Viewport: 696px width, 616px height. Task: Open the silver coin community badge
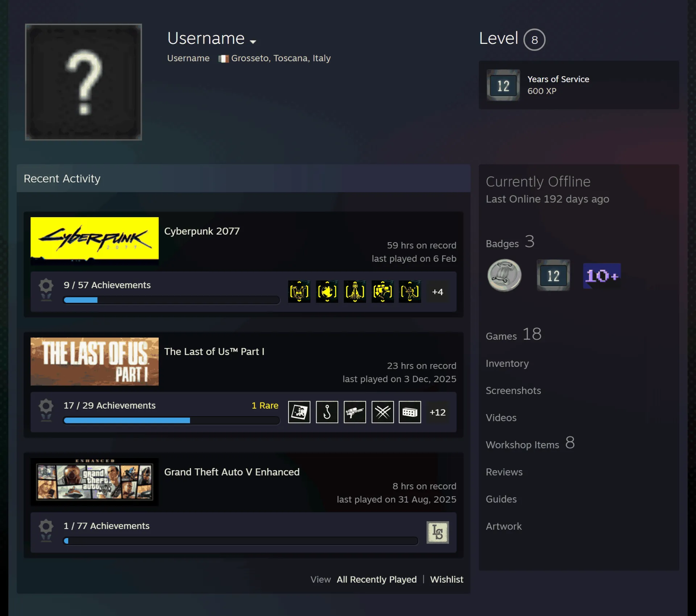(504, 275)
